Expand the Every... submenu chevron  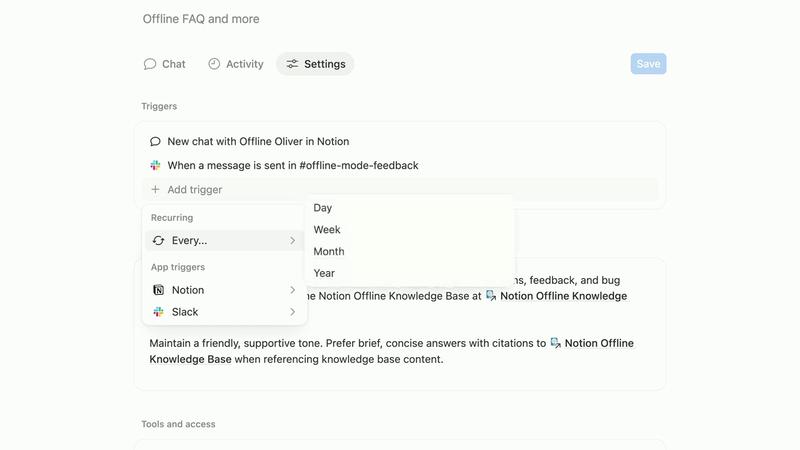coord(293,241)
